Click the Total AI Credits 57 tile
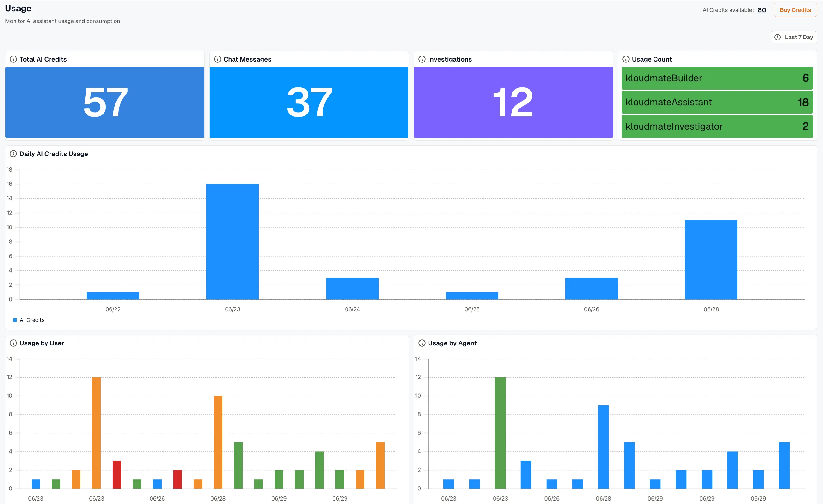 click(x=104, y=102)
